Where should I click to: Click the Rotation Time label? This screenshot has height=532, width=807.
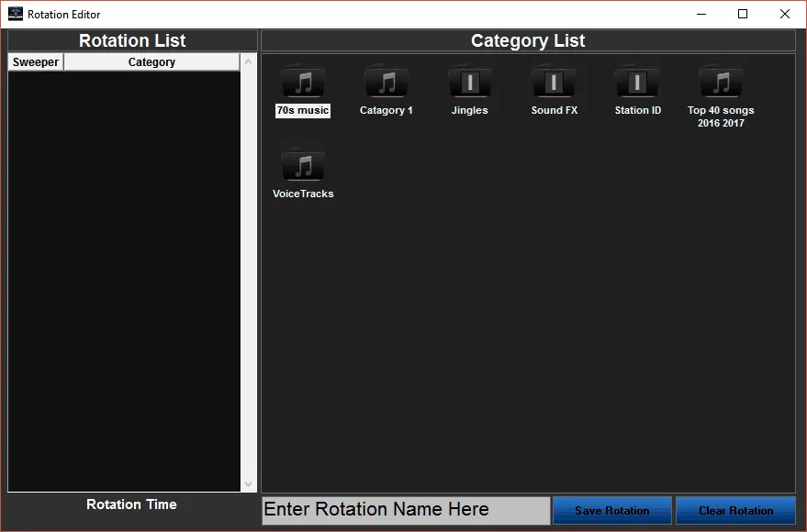pyautogui.click(x=131, y=504)
